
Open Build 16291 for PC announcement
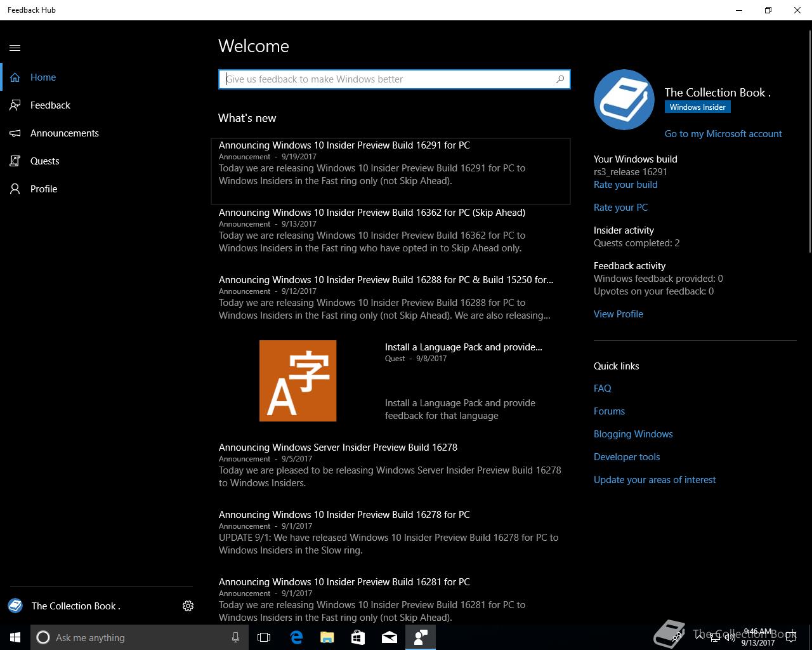391,171
